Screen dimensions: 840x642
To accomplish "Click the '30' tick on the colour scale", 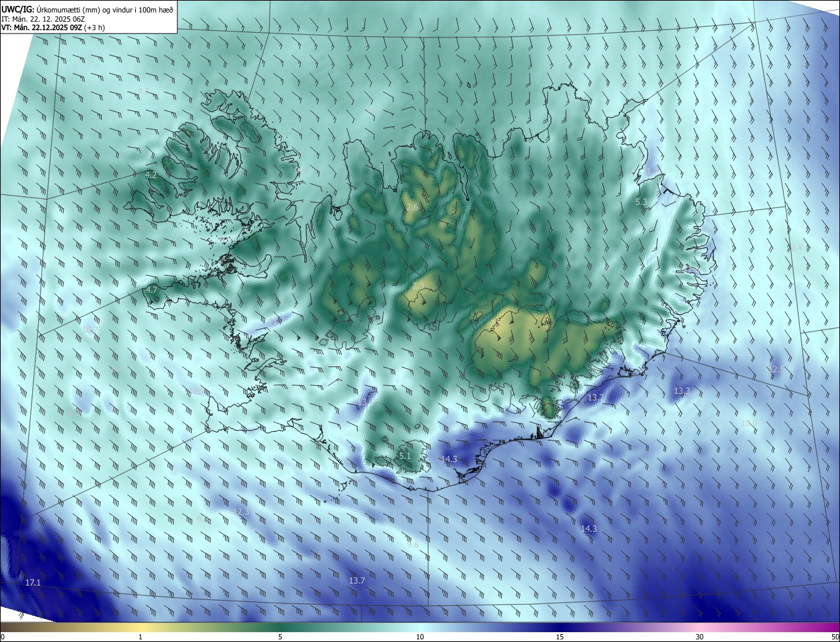I will (700, 637).
